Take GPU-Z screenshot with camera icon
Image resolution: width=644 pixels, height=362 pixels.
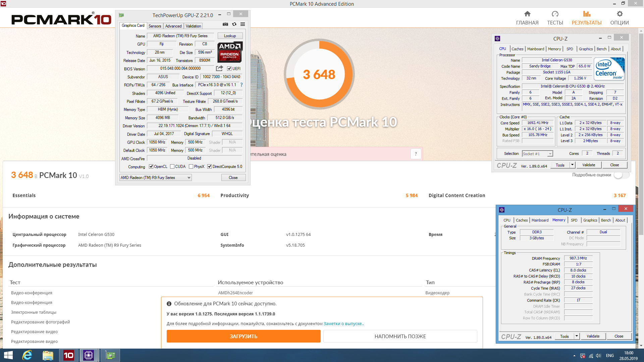[x=225, y=24]
